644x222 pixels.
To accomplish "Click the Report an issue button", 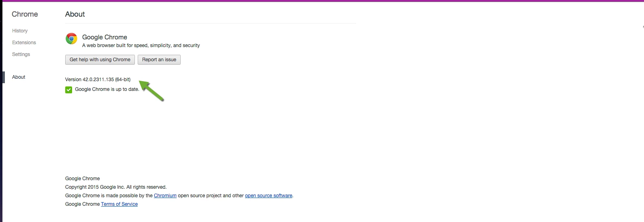I will coord(159,60).
